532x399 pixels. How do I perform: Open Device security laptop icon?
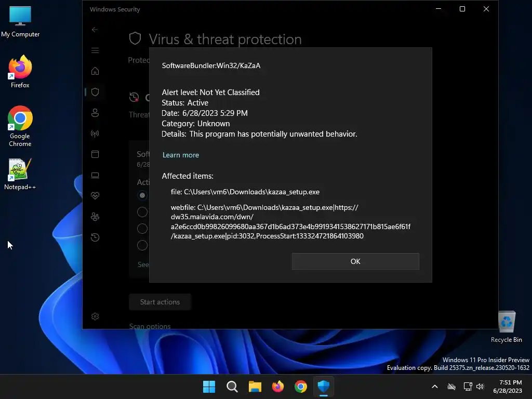[95, 175]
